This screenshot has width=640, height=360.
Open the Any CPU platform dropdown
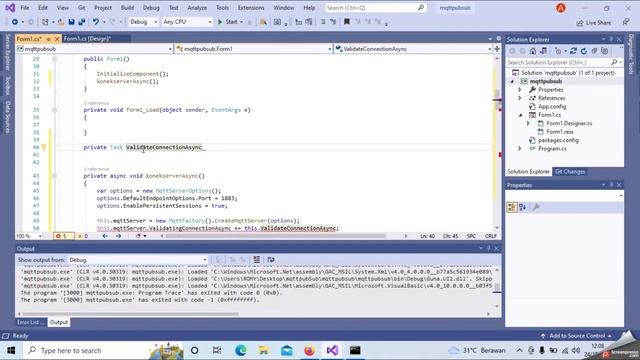click(187, 22)
